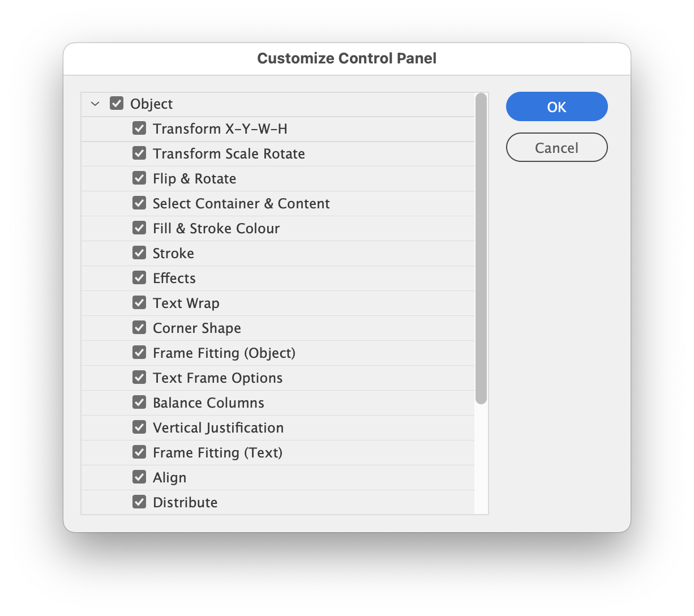Uncheck Transform Scale Rotate

pyautogui.click(x=139, y=153)
